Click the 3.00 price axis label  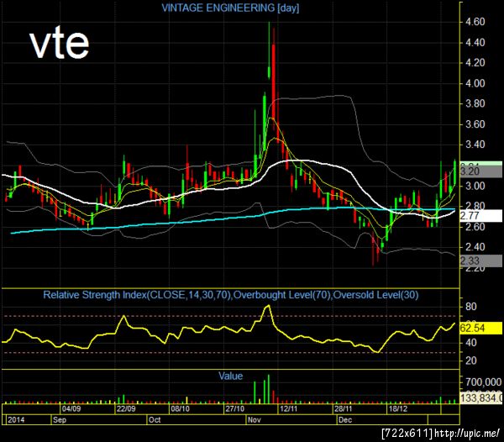coord(475,186)
